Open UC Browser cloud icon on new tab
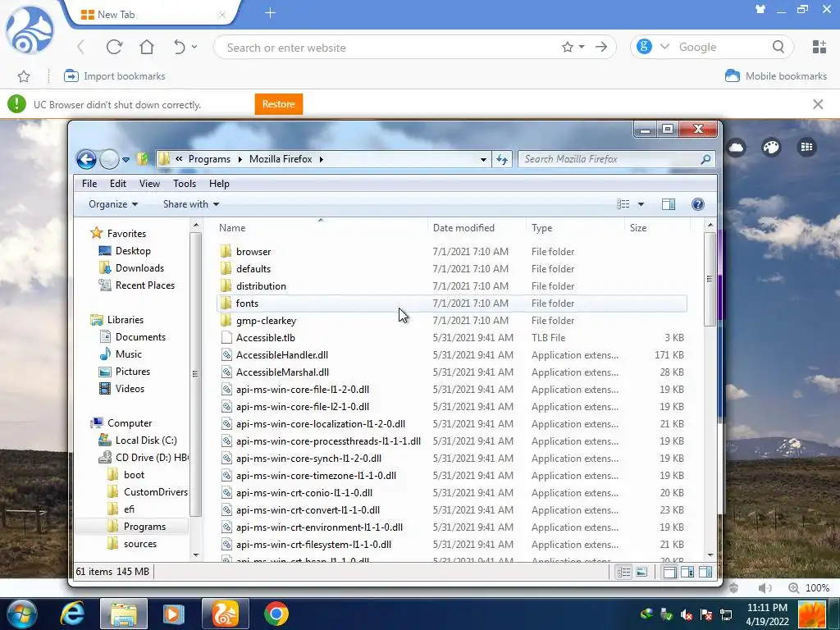The height and width of the screenshot is (630, 840). (737, 147)
